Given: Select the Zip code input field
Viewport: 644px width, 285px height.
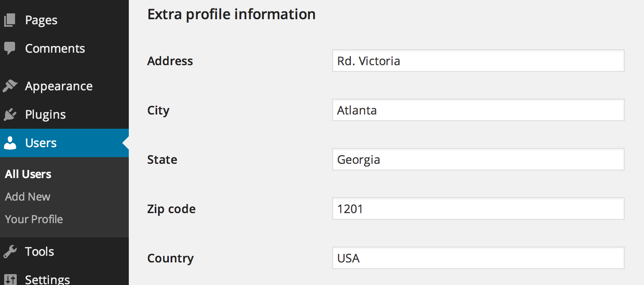Looking at the screenshot, I should 478,209.
